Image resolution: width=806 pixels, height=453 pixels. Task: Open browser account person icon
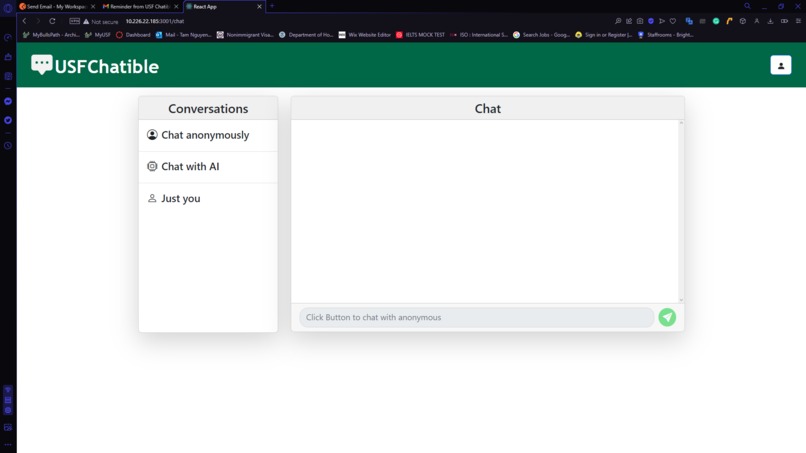click(x=757, y=21)
